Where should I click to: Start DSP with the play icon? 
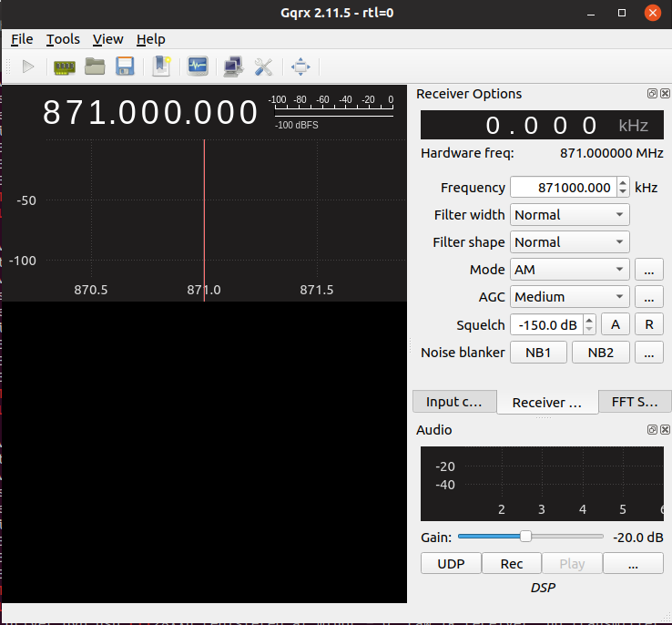click(x=28, y=67)
